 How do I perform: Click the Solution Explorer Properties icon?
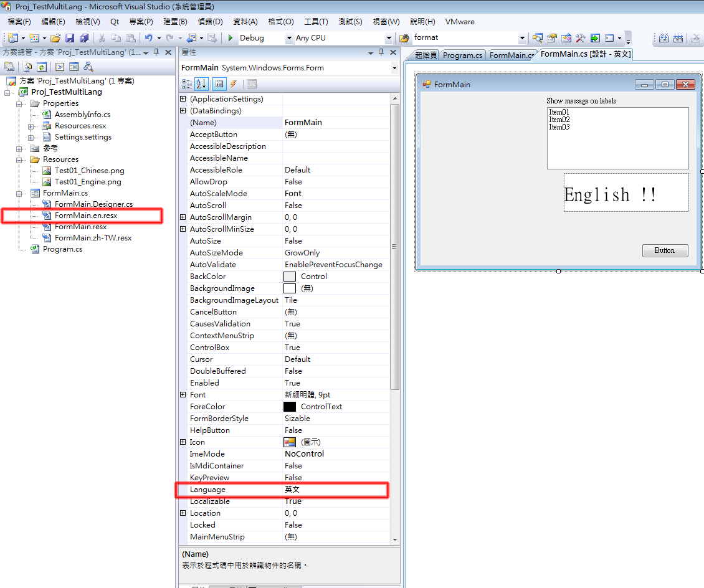coord(9,67)
